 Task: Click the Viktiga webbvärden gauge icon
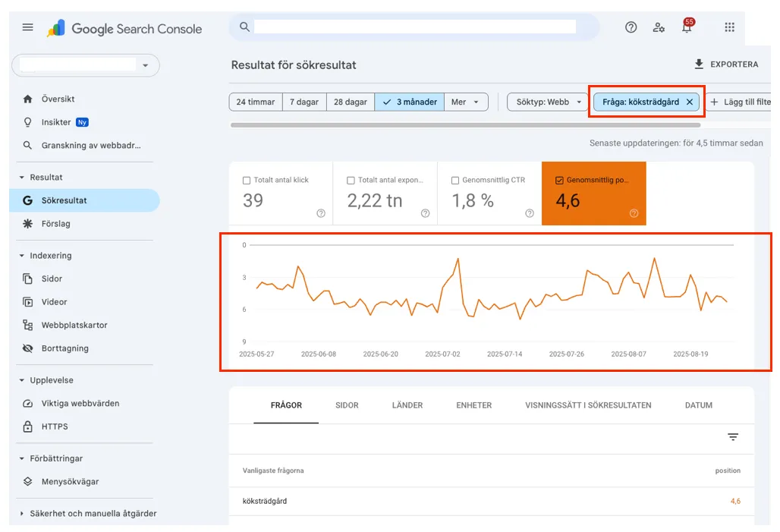click(x=28, y=404)
